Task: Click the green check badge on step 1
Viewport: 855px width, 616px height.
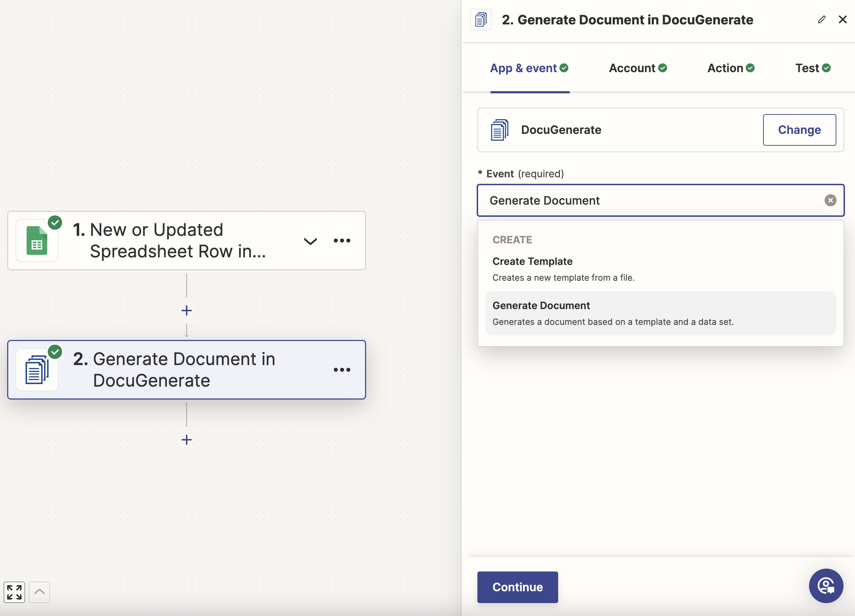Action: [x=55, y=223]
